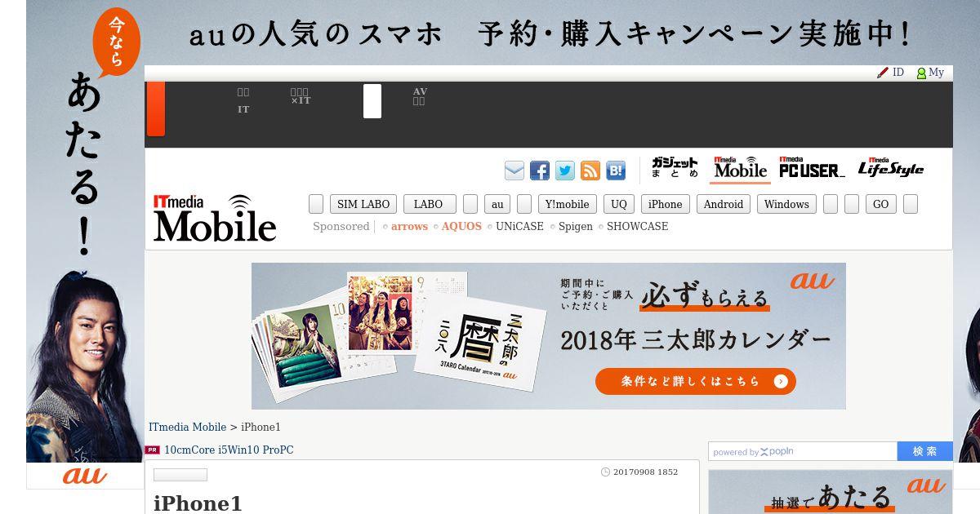This screenshot has height=514, width=980.
Task: Click the clock icon beside article date
Action: tap(605, 472)
